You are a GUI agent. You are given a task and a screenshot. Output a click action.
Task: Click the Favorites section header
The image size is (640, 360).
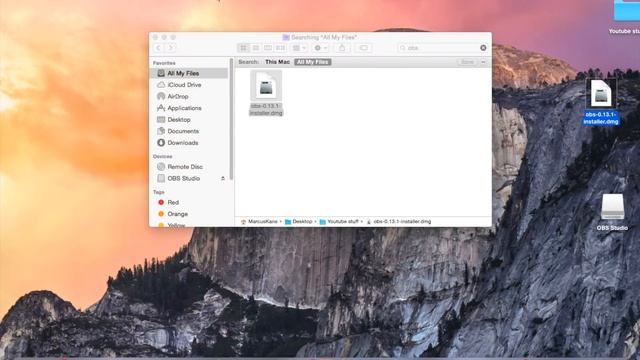[164, 63]
